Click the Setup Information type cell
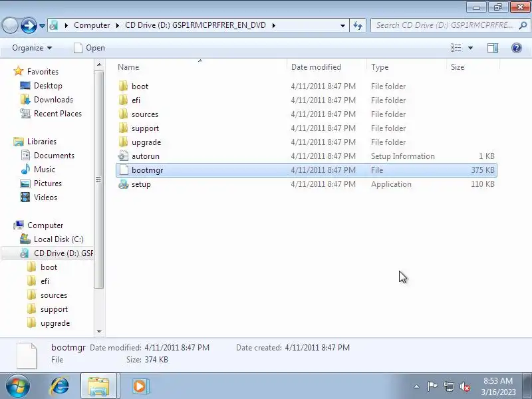The width and height of the screenshot is (532, 399). [402, 156]
